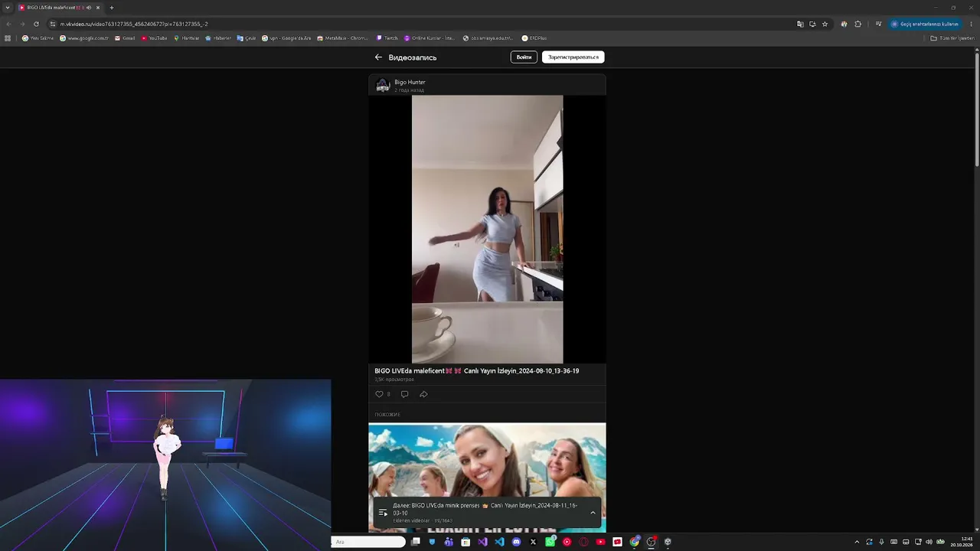Reload the page in the browser toolbar
Image resolution: width=980 pixels, height=551 pixels.
pos(36,24)
